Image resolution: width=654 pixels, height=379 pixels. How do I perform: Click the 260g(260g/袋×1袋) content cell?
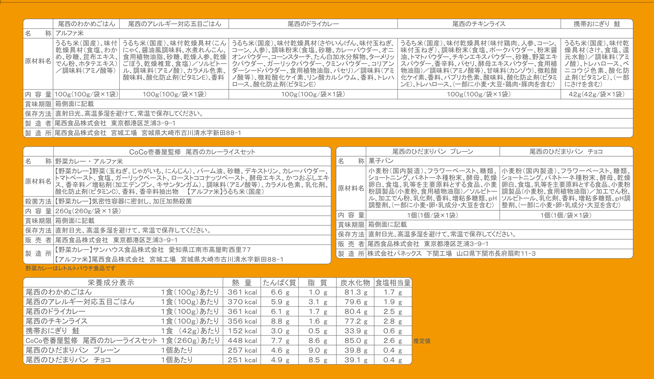(x=88, y=211)
